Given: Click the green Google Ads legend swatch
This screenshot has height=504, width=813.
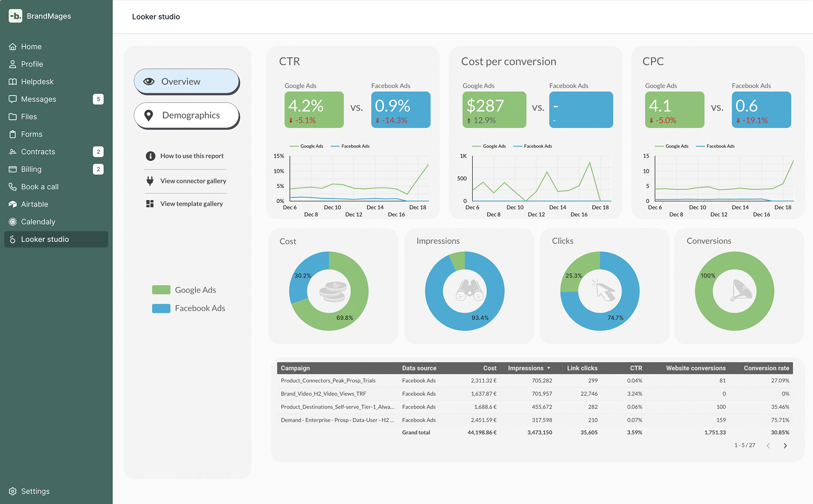Looking at the screenshot, I should (161, 290).
